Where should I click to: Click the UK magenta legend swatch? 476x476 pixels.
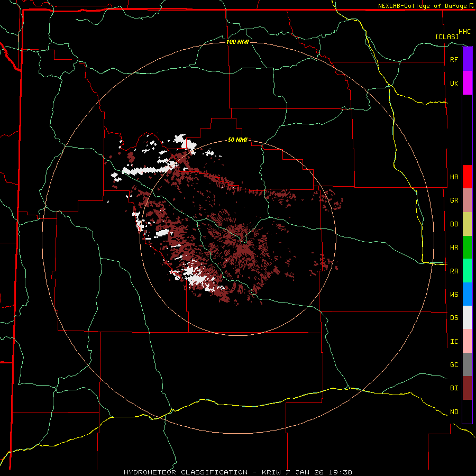[467, 83]
